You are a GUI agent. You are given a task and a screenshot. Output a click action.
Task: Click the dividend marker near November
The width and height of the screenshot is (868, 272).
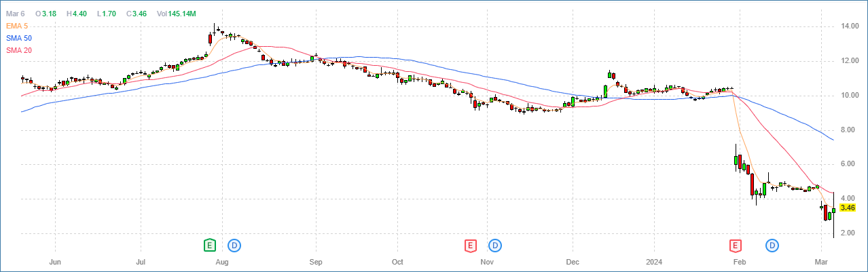(495, 245)
